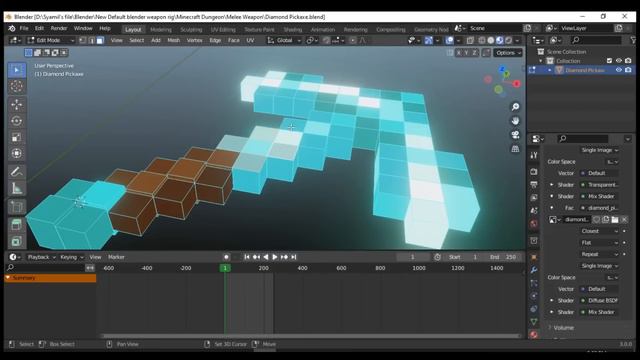Open the Flat projection dropdown
Screen dimensions: 640x360
point(599,242)
